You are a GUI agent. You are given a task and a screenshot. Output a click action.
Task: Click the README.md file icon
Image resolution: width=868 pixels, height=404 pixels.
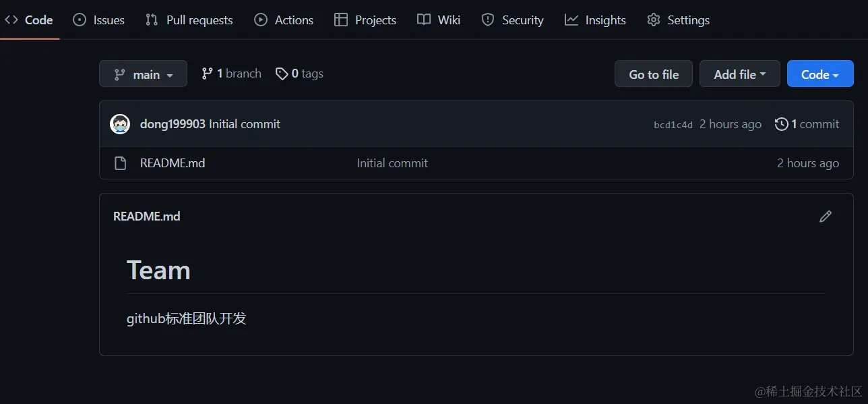120,163
